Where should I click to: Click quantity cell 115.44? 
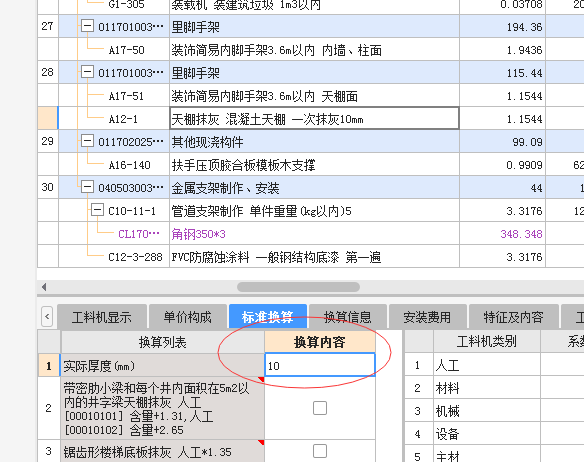(x=502, y=73)
